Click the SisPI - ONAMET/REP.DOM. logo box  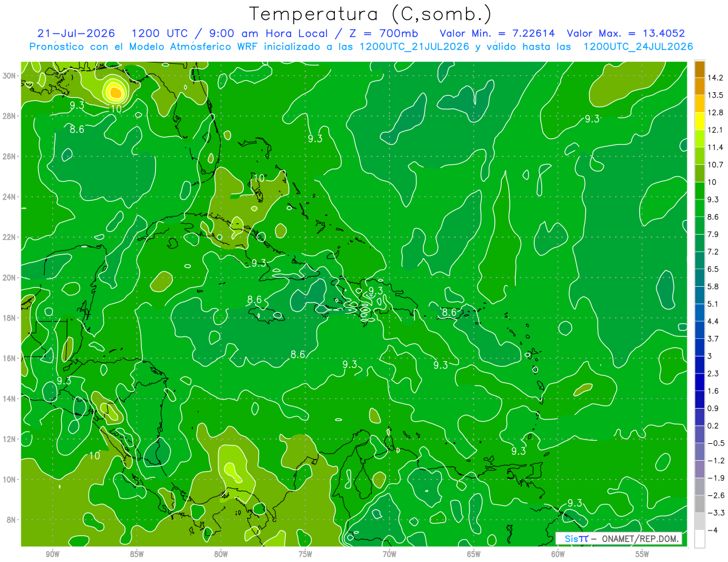(618, 539)
